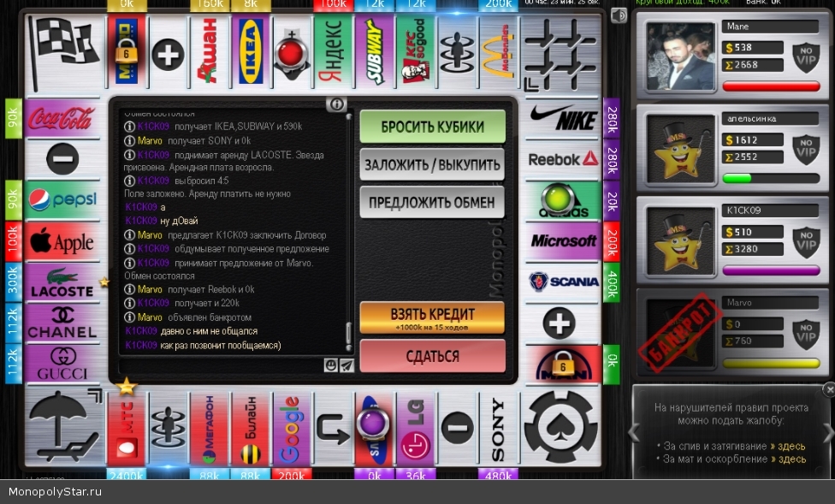The height and width of the screenshot is (504, 835).
Task: Open the emoticon picker in chat
Action: click(x=331, y=365)
